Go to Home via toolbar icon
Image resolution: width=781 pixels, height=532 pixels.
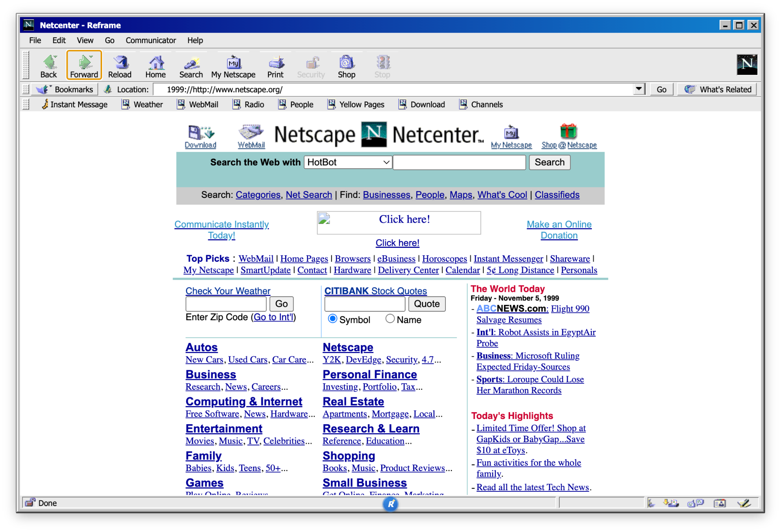pyautogui.click(x=155, y=66)
